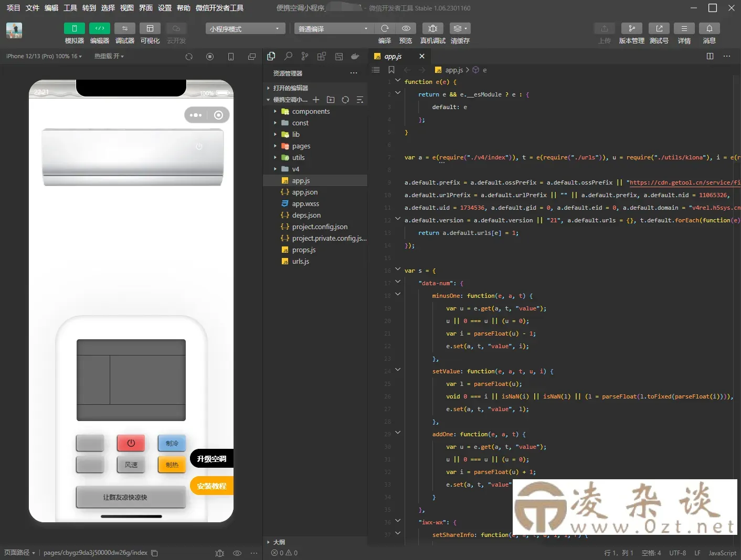
Task: Open the 项目 menu
Action: pyautogui.click(x=13, y=8)
